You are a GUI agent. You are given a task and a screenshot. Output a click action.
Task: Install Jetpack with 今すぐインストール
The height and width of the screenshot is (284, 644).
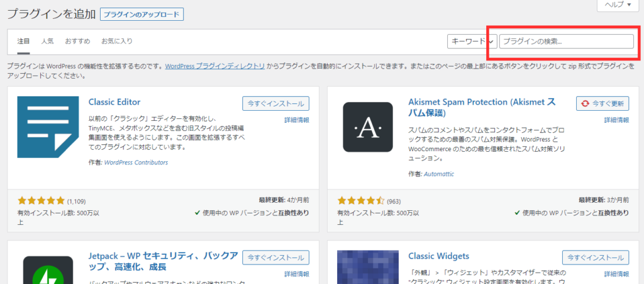275,258
